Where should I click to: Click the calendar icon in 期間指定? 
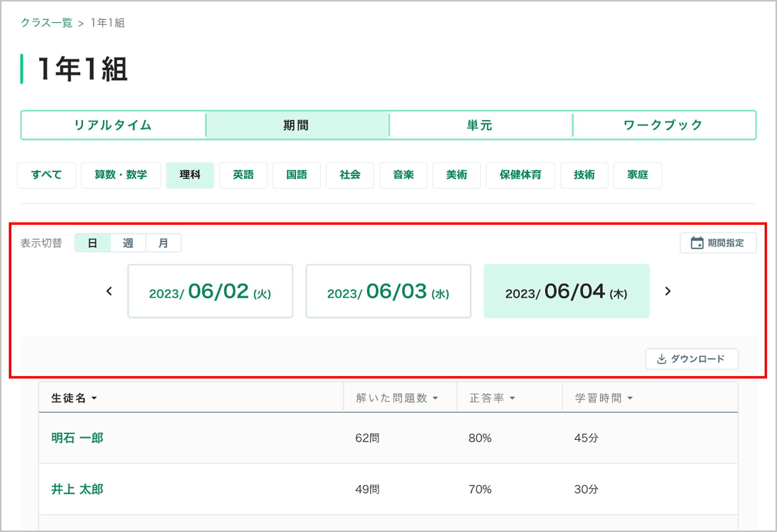[697, 243]
